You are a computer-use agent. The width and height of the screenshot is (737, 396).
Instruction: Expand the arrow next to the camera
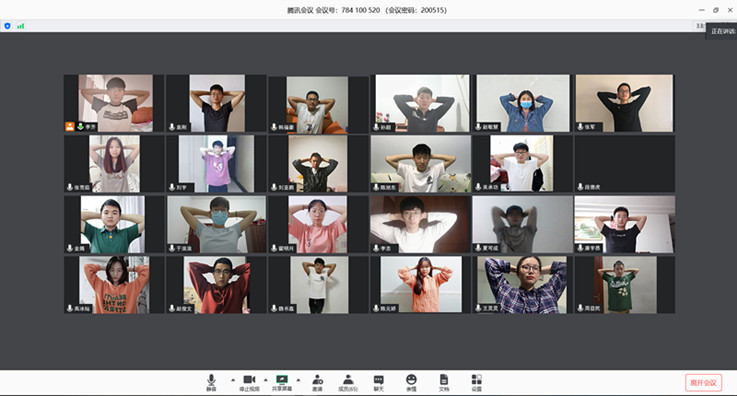click(266, 380)
